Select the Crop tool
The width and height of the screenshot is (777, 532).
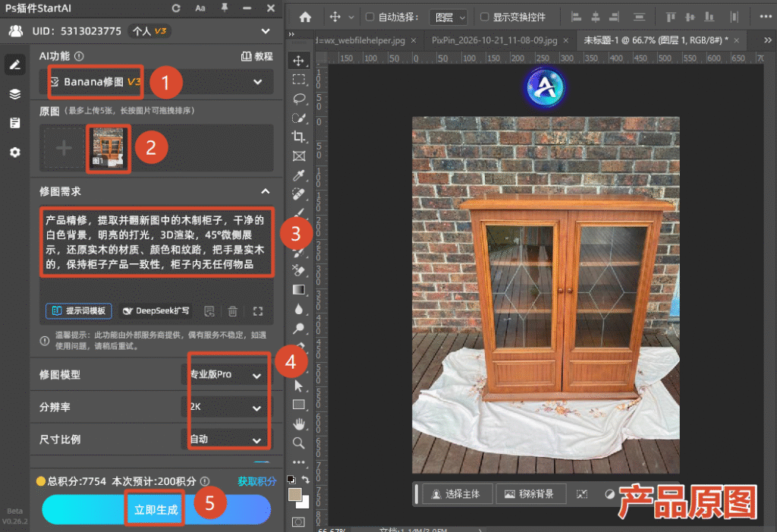pos(298,137)
